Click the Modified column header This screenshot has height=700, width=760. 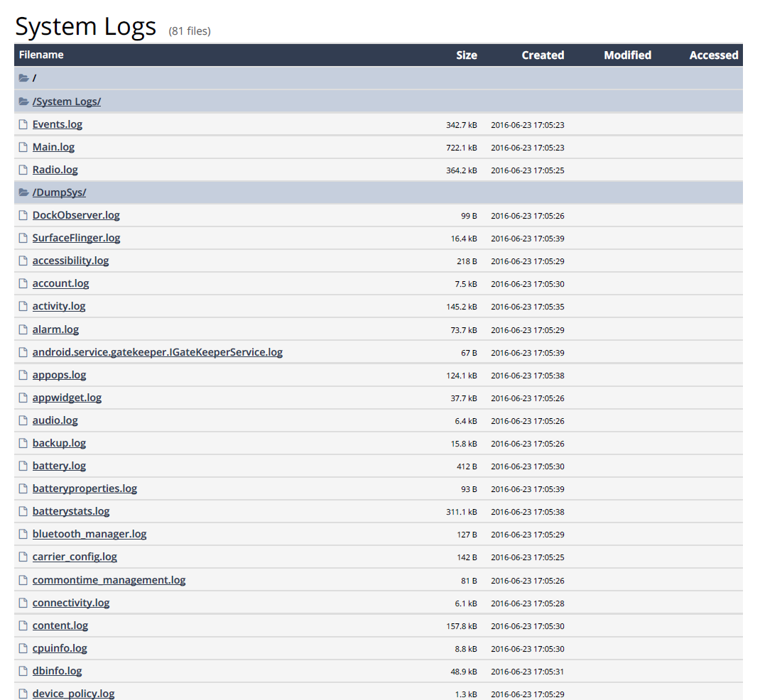627,55
